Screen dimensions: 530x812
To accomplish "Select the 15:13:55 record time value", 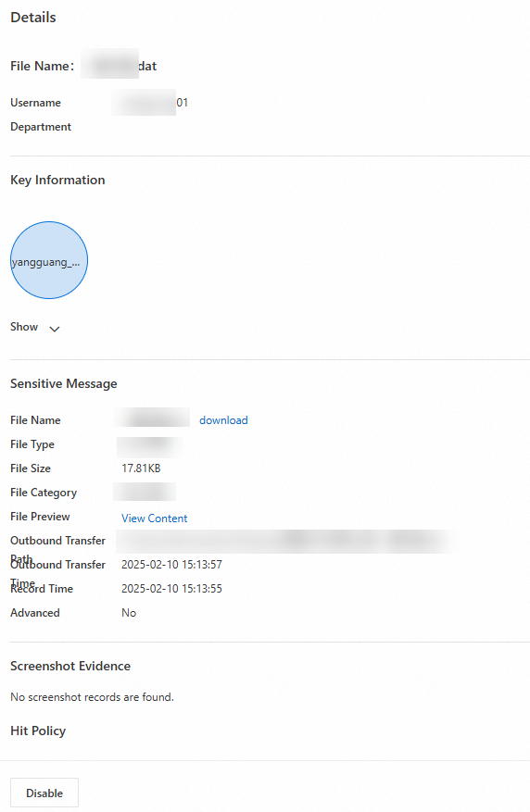I will point(171,588).
